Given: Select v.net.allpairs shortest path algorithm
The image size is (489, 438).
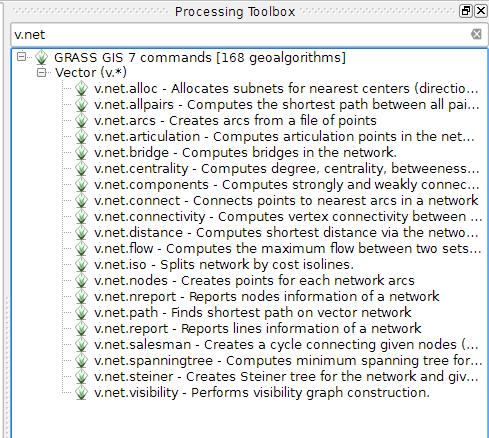Looking at the screenshot, I should (x=287, y=105).
